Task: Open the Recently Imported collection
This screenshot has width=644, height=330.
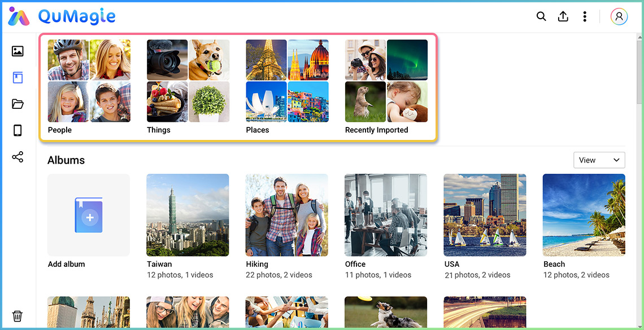Action: [x=386, y=81]
